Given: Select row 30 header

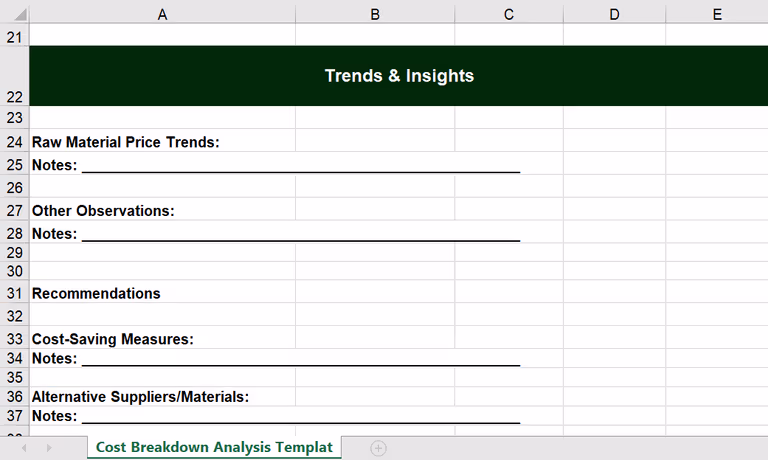Looking at the screenshot, I should pos(15,271).
